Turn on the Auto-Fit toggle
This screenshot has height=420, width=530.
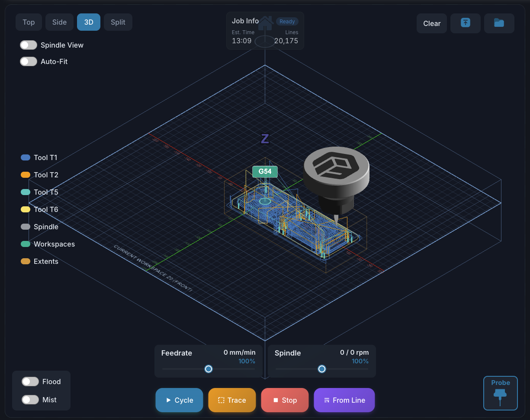(29, 61)
